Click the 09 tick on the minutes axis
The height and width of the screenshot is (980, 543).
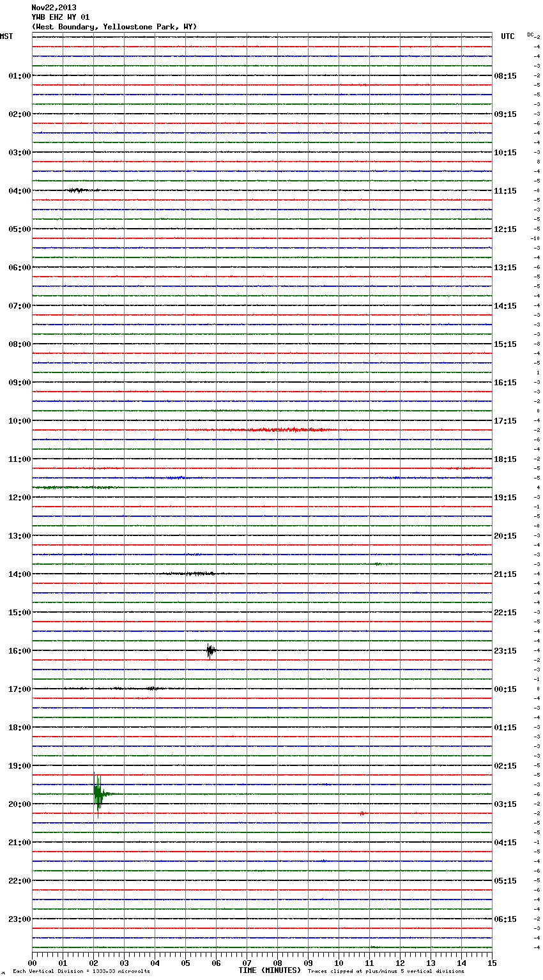coord(308,963)
